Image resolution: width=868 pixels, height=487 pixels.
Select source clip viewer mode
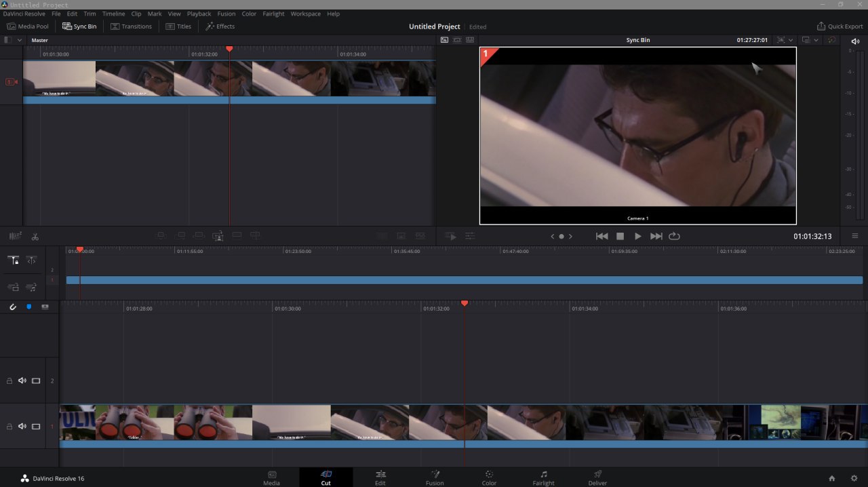click(x=444, y=40)
